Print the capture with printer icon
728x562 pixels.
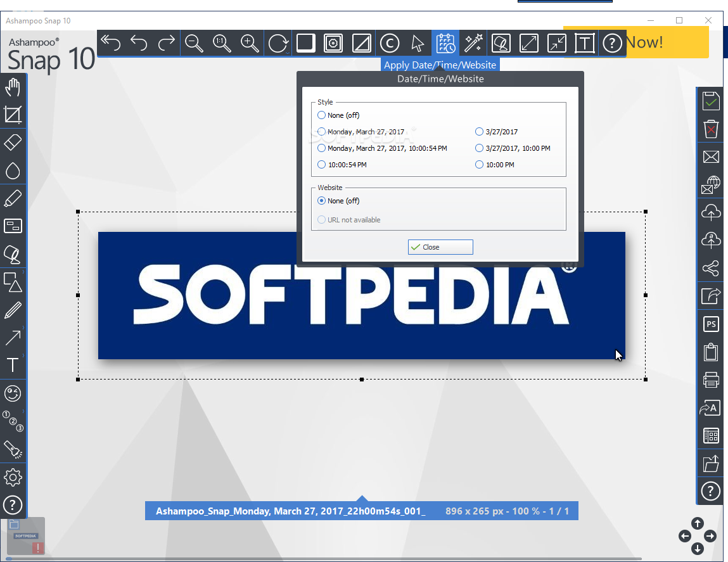(711, 380)
